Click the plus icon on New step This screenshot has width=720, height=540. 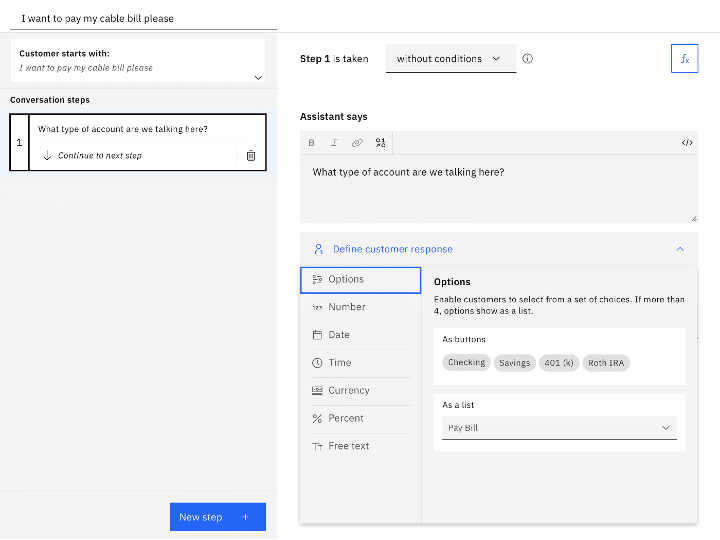pyautogui.click(x=246, y=517)
